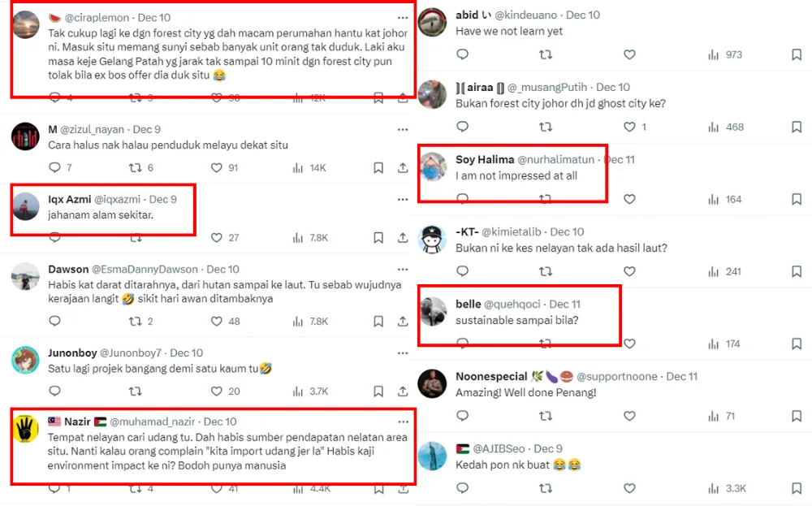The height and width of the screenshot is (506, 812).
Task: Like Soy Halima's tweet
Action: click(x=629, y=199)
